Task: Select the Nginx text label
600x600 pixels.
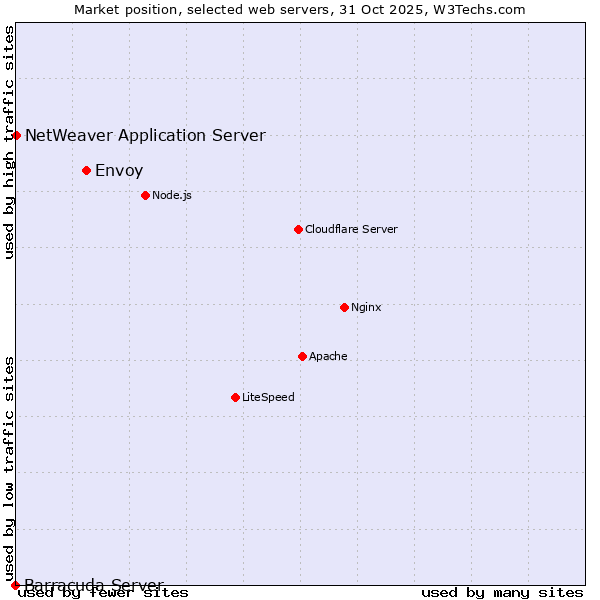Action: point(366,307)
